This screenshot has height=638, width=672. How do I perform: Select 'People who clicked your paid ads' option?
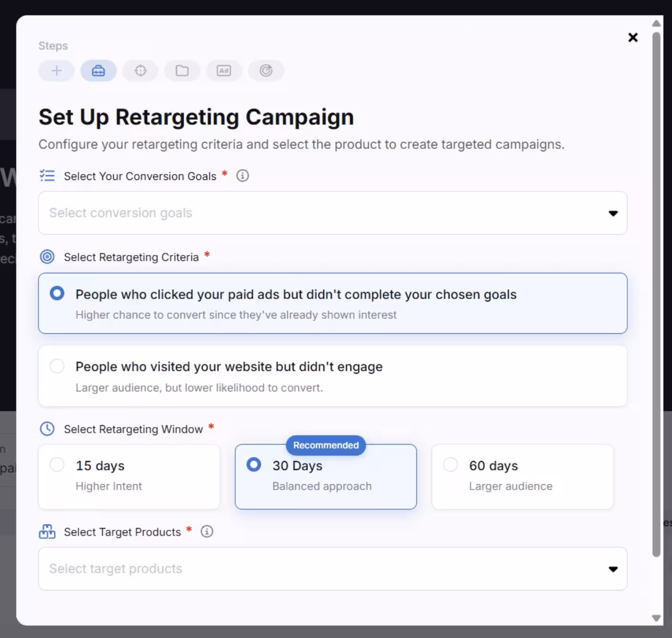[333, 303]
